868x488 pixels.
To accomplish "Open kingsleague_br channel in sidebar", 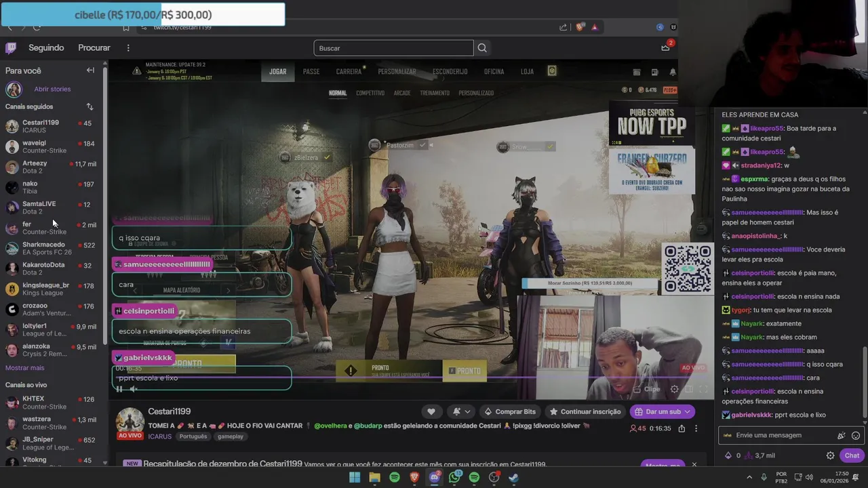I will pos(53,289).
